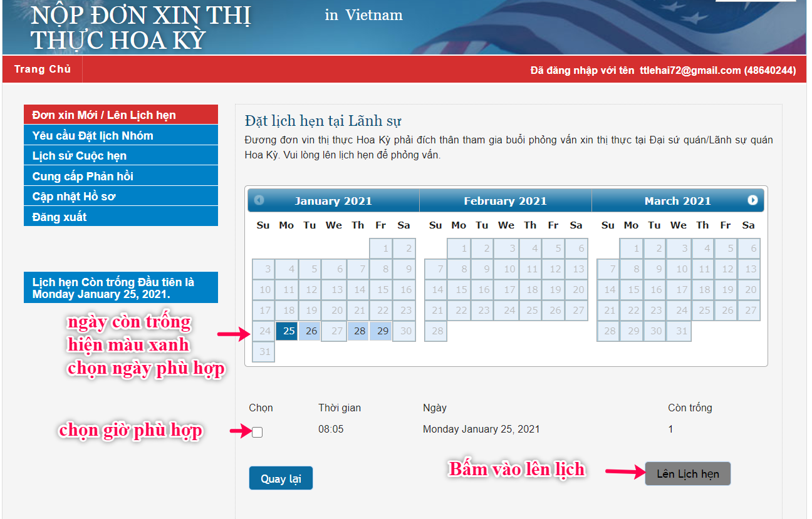Click disabled January 30 calendar cell
The width and height of the screenshot is (812, 519).
point(405,331)
